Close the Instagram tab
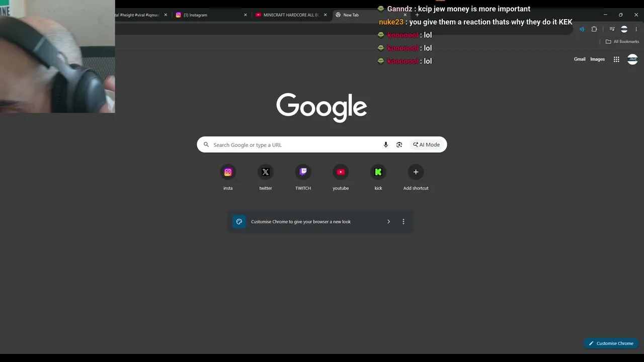The width and height of the screenshot is (644, 362). click(x=246, y=15)
